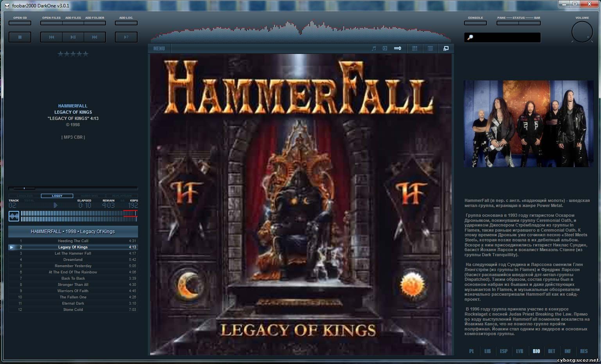Click the foobar2000 title bar icon

point(7,5)
